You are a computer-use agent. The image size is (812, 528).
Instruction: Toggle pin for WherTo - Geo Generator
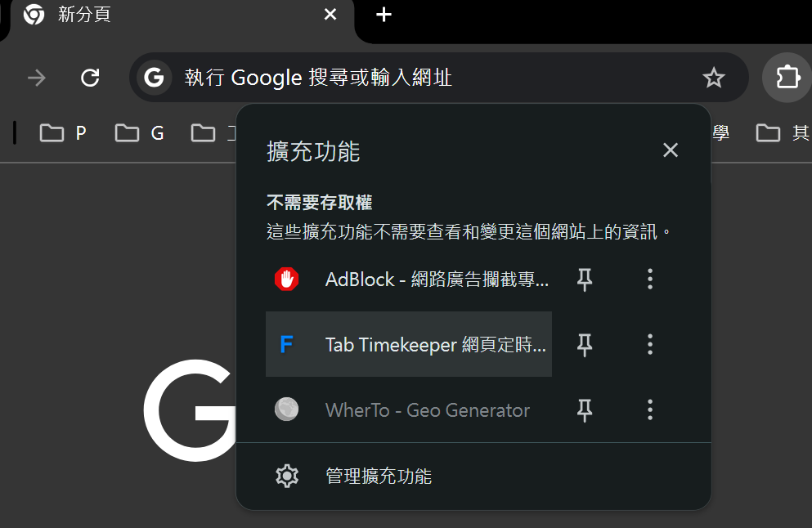click(585, 409)
